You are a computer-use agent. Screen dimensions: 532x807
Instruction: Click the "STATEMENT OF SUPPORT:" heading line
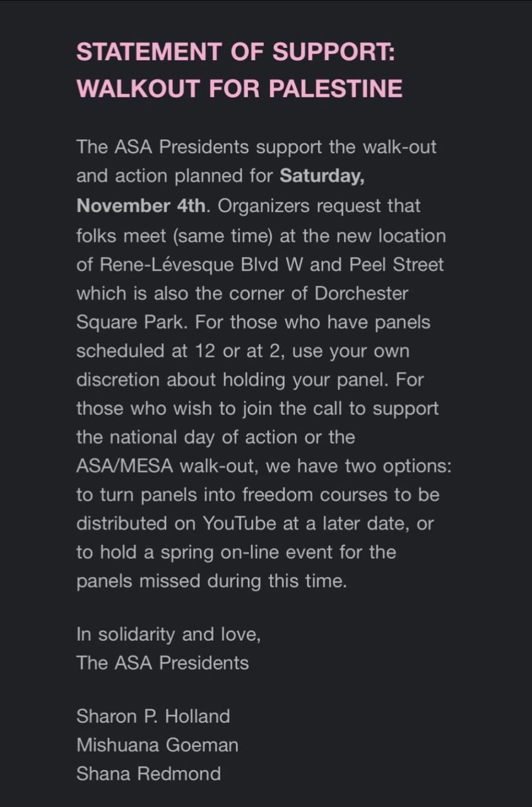pyautogui.click(x=235, y=52)
